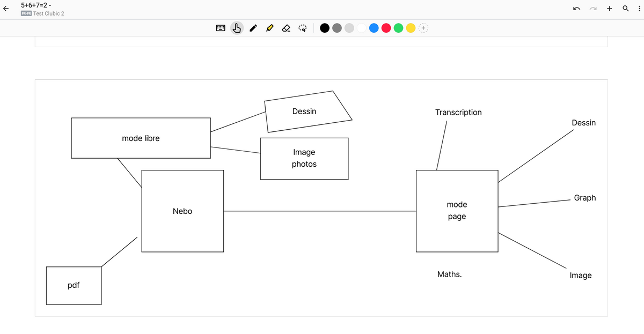This screenshot has height=334, width=644.
Task: Select the unboxed 'Dessin' label above 'Graph'
Action: click(584, 123)
